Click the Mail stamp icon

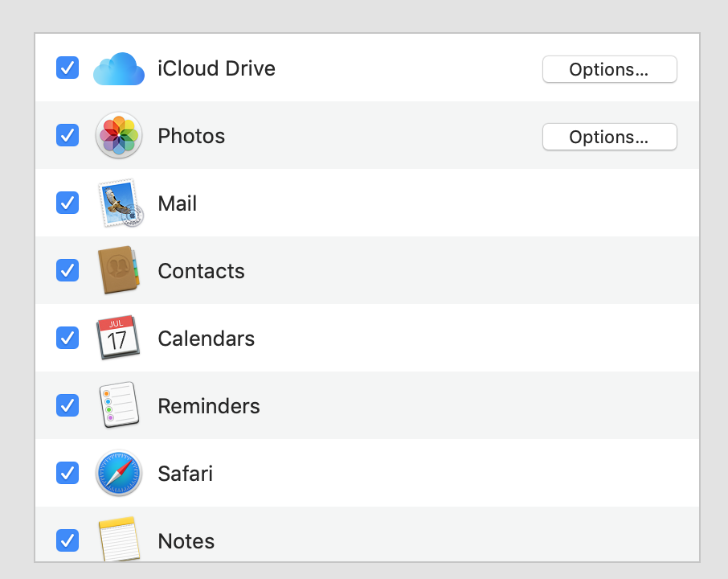tap(121, 203)
